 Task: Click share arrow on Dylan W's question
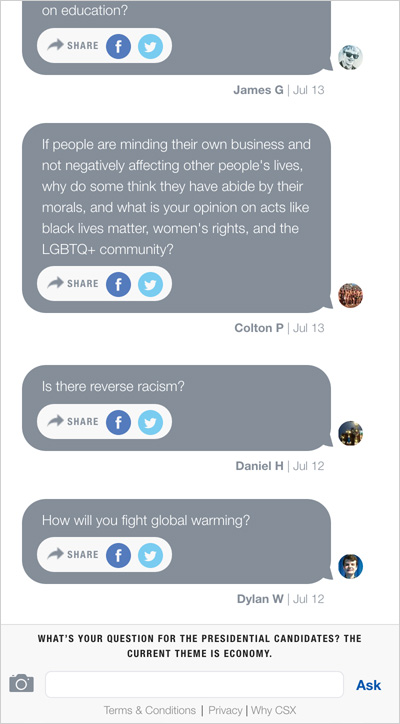(x=55, y=554)
